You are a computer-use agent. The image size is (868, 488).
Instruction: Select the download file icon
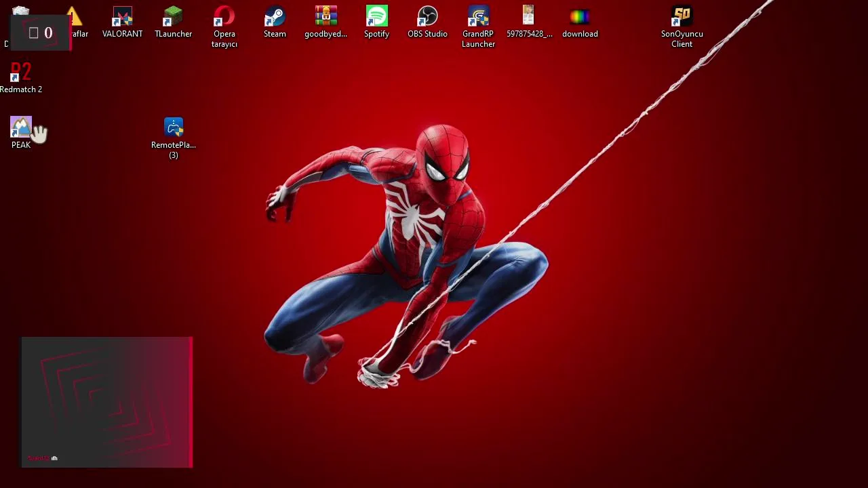(x=580, y=22)
